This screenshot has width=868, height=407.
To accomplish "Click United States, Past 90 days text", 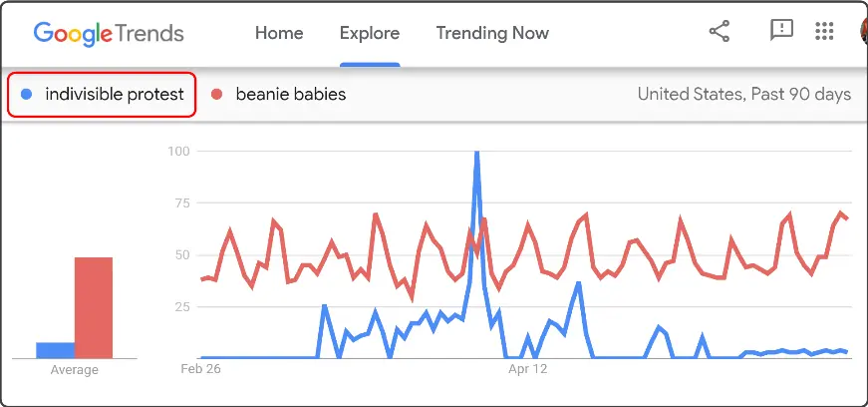I will point(744,94).
